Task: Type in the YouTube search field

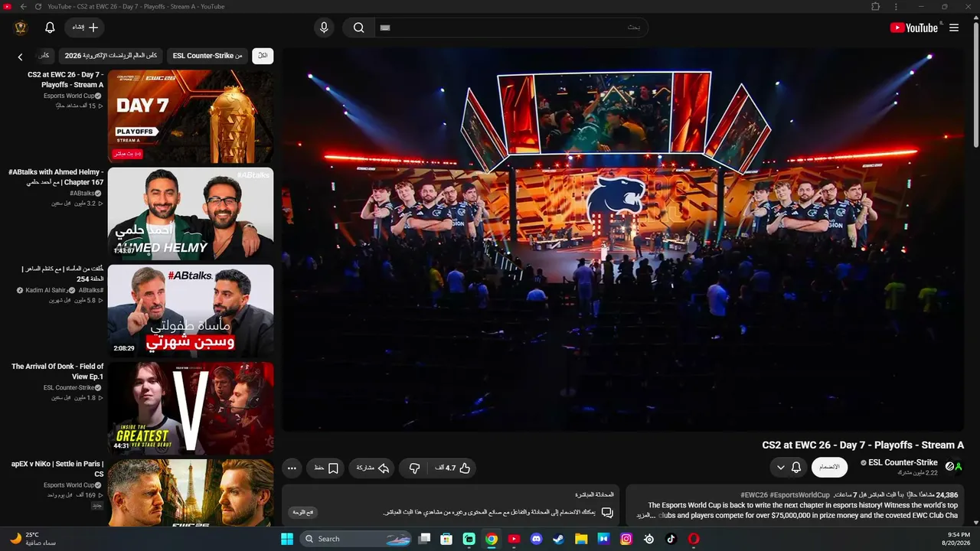Action: [x=511, y=28]
